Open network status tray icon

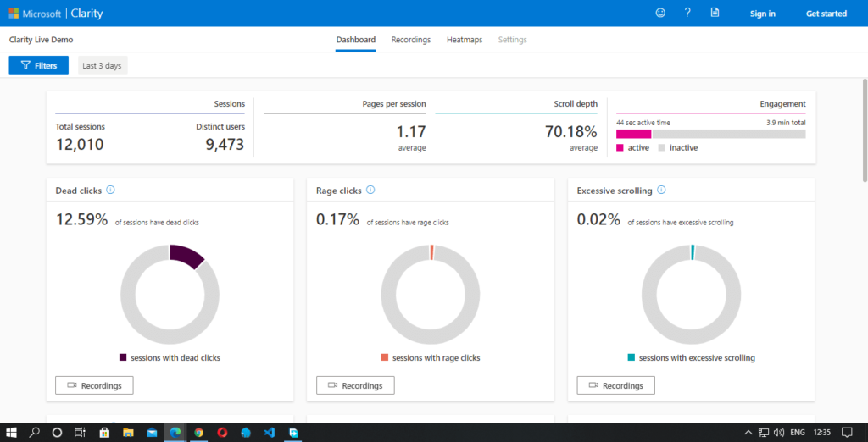click(x=764, y=433)
